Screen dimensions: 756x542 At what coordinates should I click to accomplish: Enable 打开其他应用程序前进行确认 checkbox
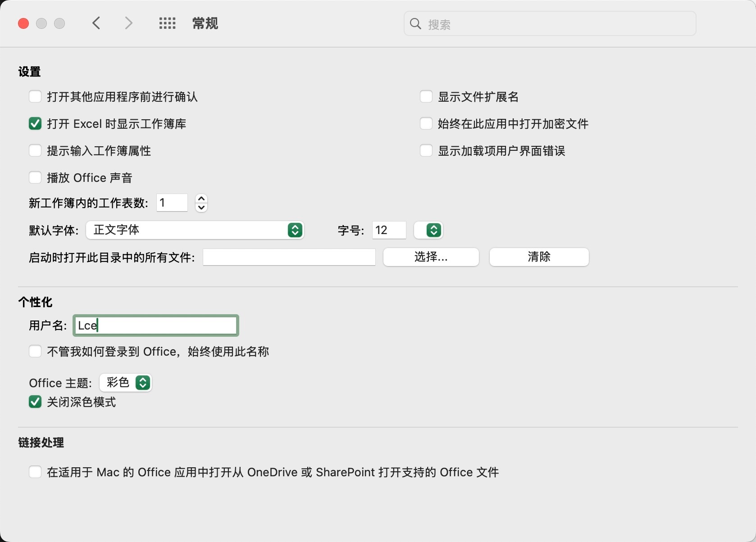click(35, 97)
